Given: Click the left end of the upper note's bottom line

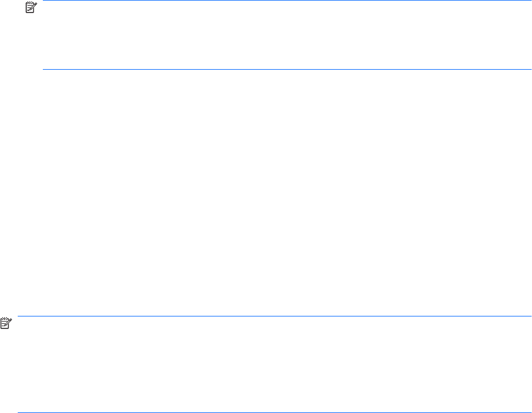Looking at the screenshot, I should point(45,70).
